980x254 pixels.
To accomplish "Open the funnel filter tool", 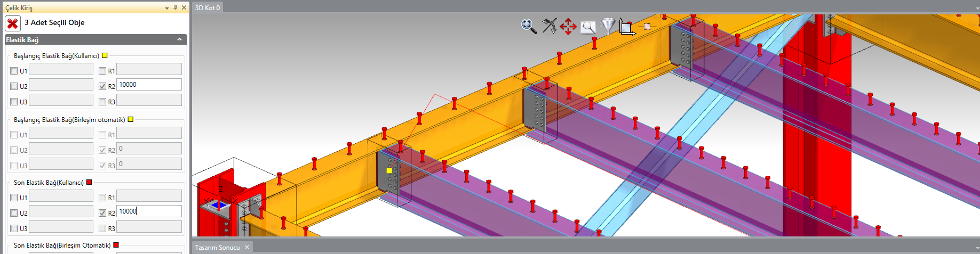I will (x=608, y=26).
